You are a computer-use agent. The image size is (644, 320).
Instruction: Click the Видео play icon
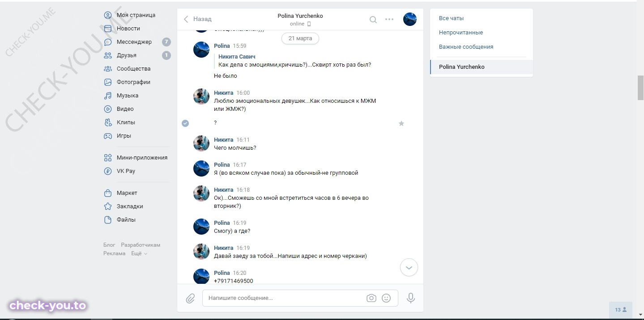click(108, 109)
